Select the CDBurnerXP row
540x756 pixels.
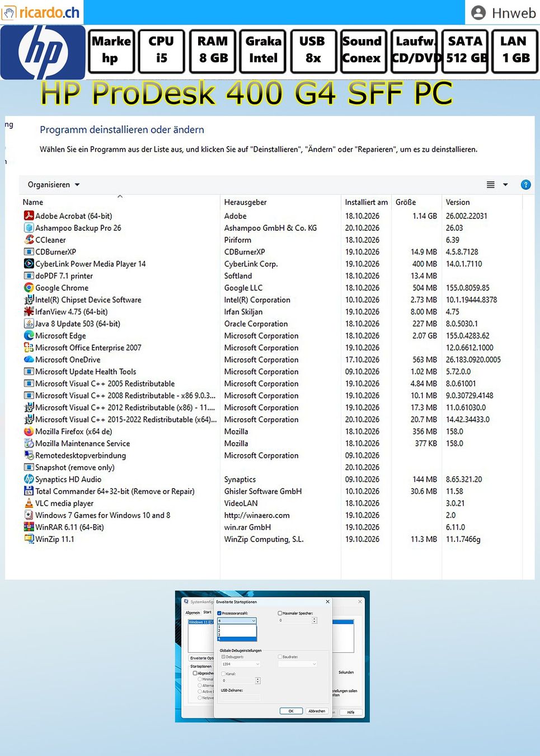point(272,252)
